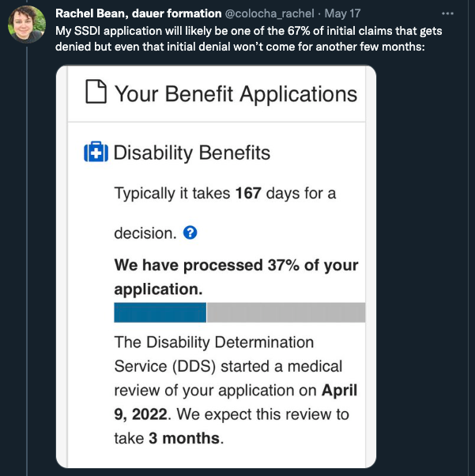Select the Your Benefit Applications heading
475x476 pixels.
point(236,94)
